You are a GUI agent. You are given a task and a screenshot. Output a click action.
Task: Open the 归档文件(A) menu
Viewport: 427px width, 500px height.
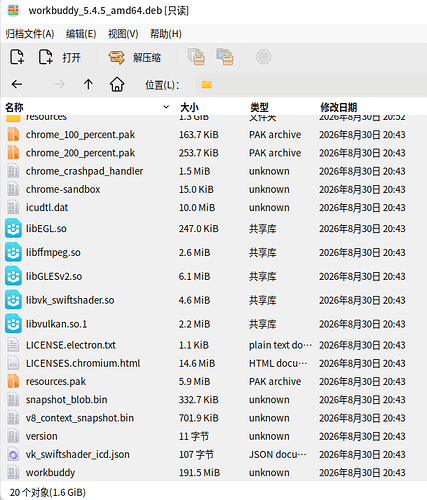coord(30,34)
